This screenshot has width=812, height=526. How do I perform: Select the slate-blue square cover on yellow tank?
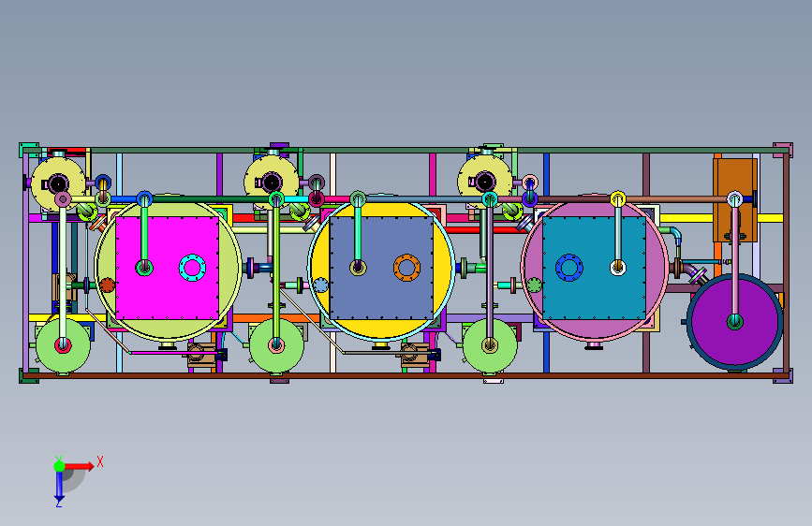[x=381, y=268]
